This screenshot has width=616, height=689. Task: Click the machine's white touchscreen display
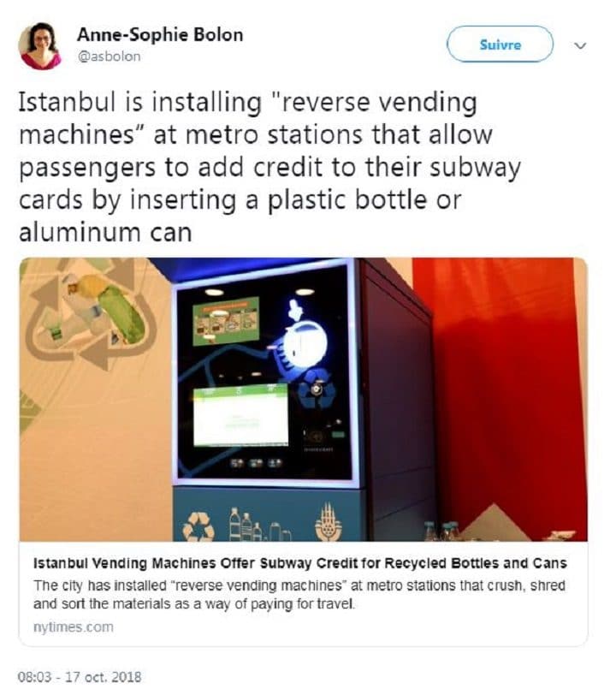[240, 415]
